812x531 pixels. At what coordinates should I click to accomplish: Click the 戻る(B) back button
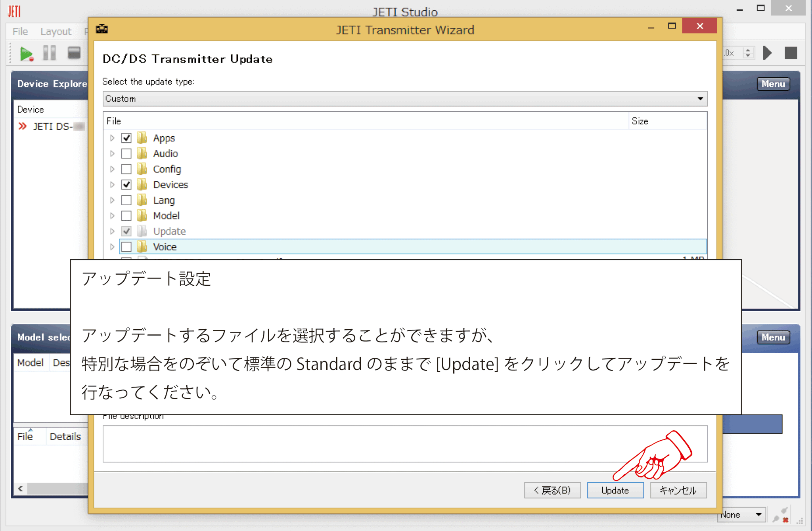552,490
